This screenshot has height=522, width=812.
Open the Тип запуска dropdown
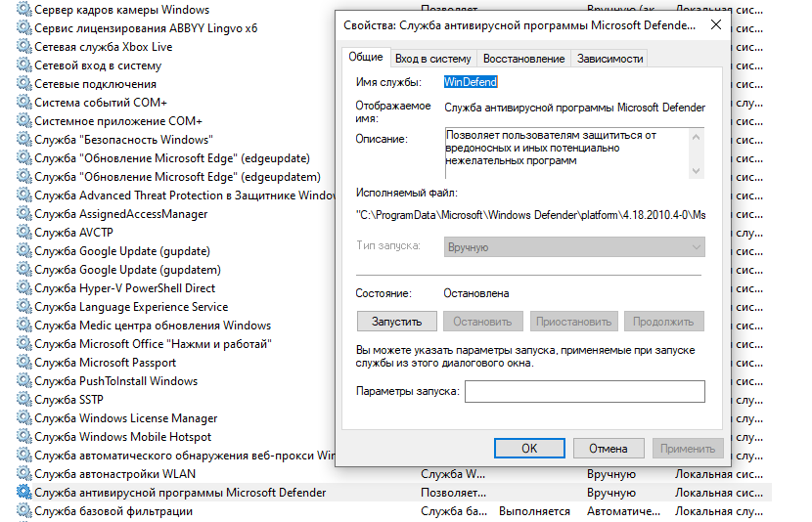tap(574, 247)
